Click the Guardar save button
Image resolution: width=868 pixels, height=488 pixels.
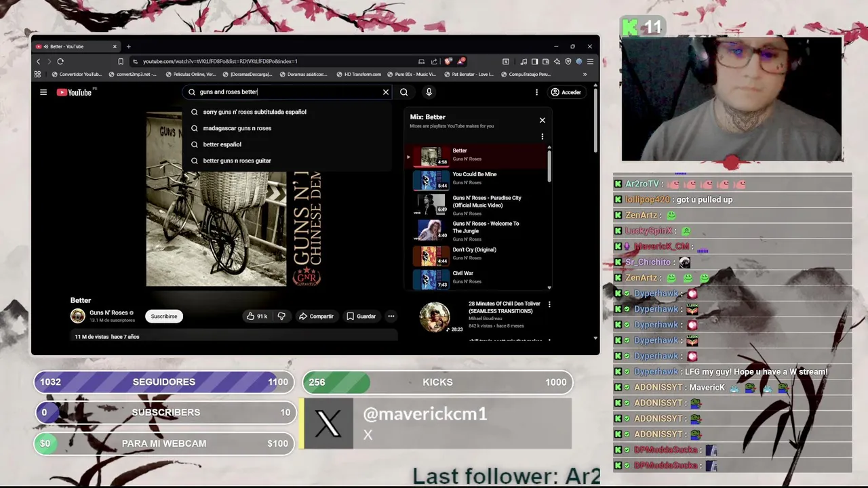pos(361,316)
